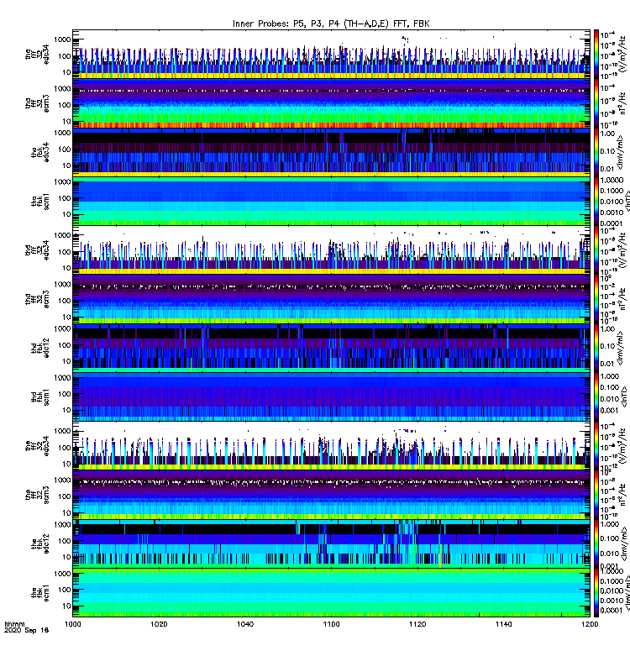Open the thd fbk edc12 spectrogram panel
Image resolution: width=630 pixels, height=672 pixels.
pyautogui.click(x=331, y=348)
